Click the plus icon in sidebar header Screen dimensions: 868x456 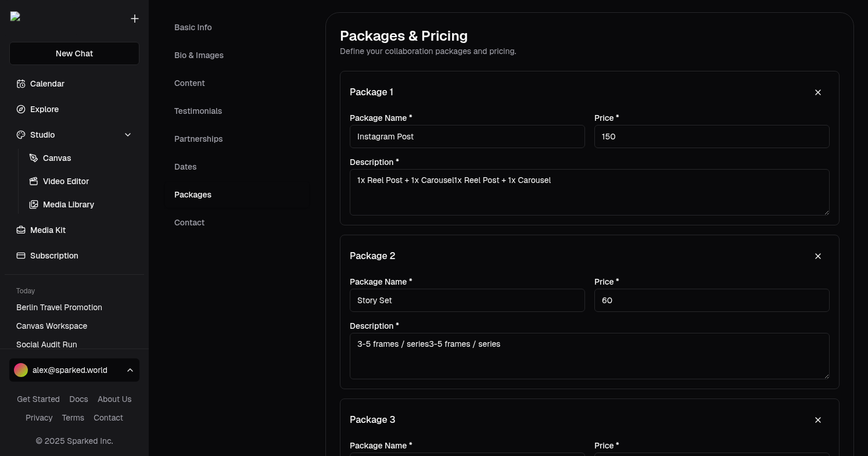135,19
